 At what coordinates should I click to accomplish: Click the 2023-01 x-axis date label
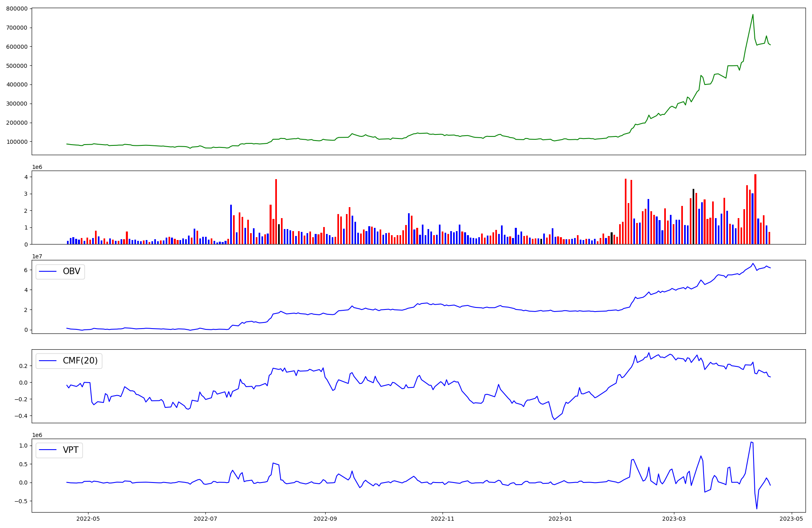pyautogui.click(x=560, y=519)
